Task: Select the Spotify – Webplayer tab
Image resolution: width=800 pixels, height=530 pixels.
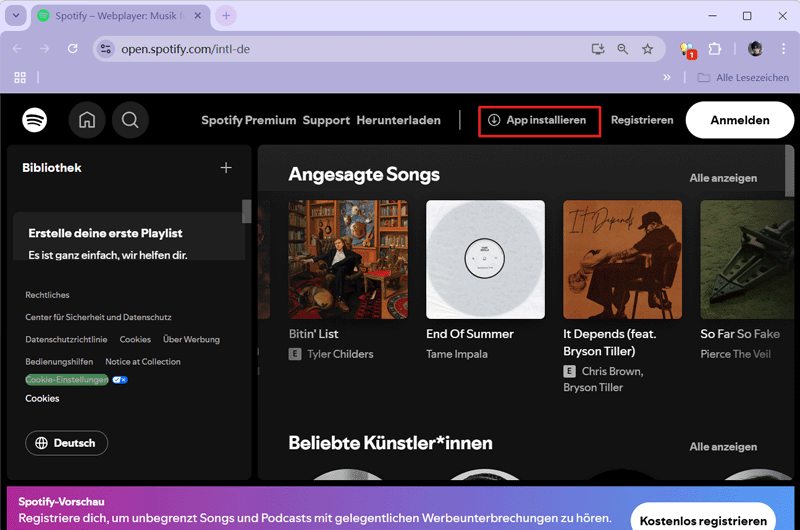Action: [x=120, y=16]
